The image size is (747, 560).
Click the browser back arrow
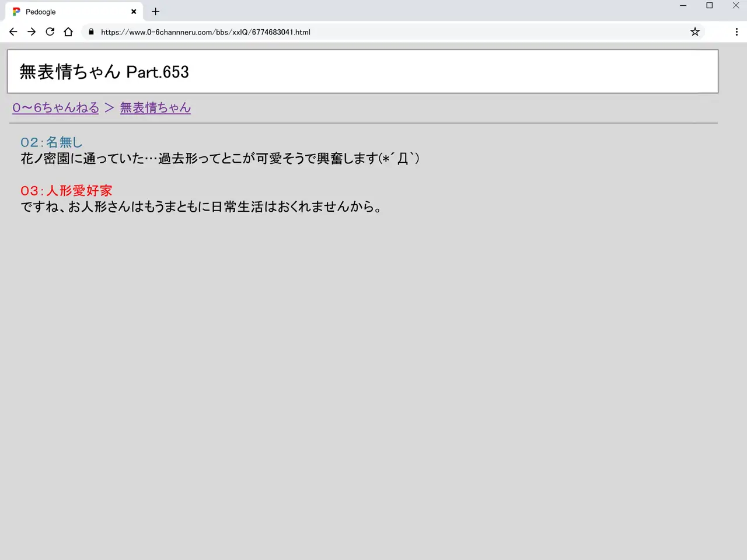pyautogui.click(x=13, y=32)
